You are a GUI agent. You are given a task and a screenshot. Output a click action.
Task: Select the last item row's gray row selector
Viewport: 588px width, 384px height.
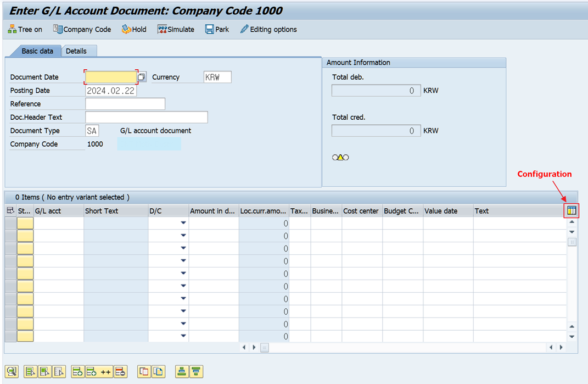[10, 336]
